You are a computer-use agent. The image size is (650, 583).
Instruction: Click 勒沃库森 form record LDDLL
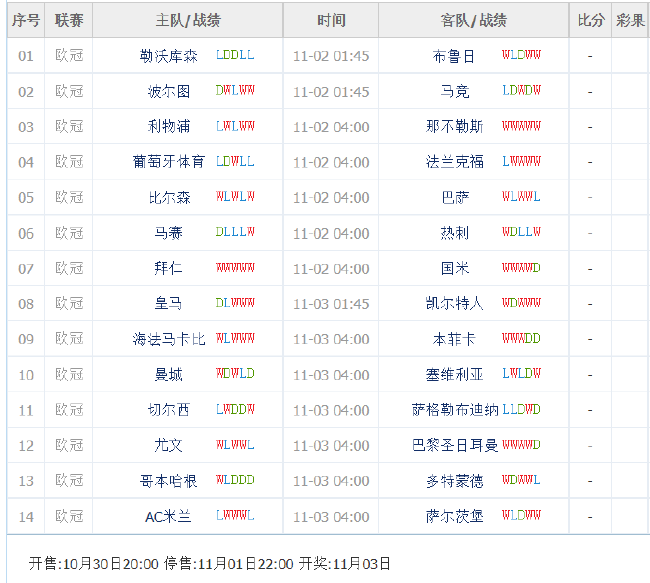[235, 55]
